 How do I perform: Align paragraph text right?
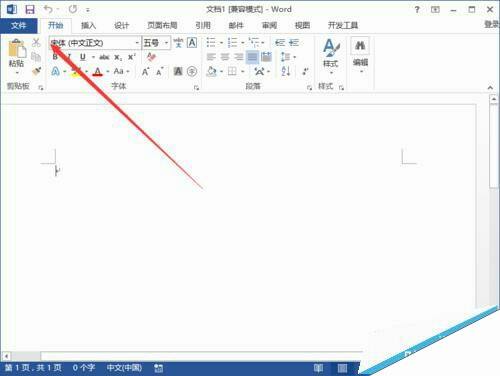(x=239, y=57)
